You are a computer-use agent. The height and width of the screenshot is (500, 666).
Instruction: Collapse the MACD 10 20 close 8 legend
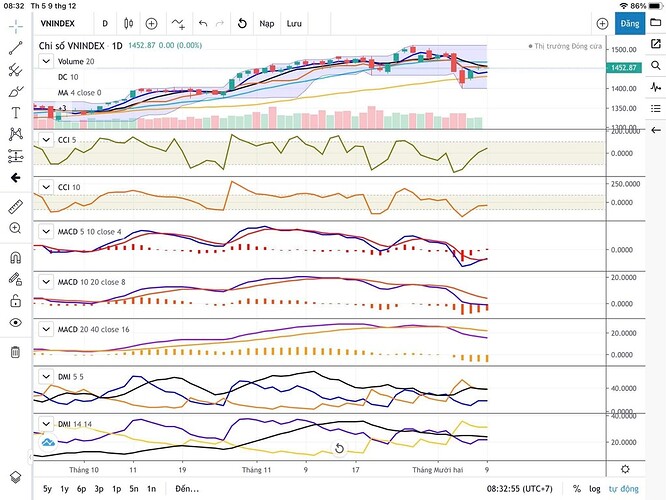pyautogui.click(x=46, y=282)
